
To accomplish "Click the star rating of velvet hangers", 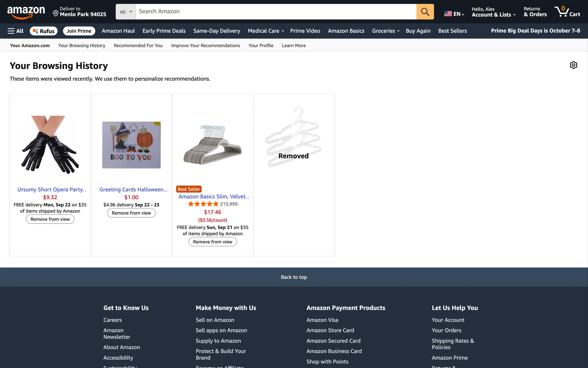I will pyautogui.click(x=203, y=204).
